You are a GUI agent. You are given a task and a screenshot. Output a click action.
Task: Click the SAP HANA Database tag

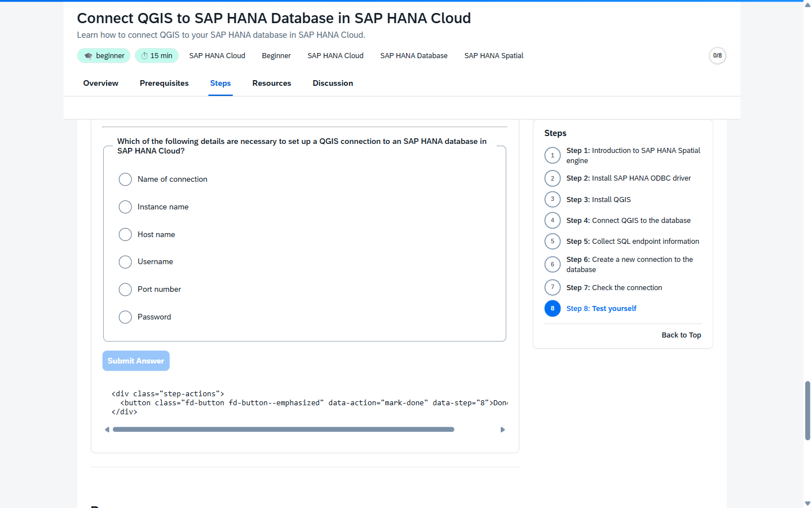[414, 56]
